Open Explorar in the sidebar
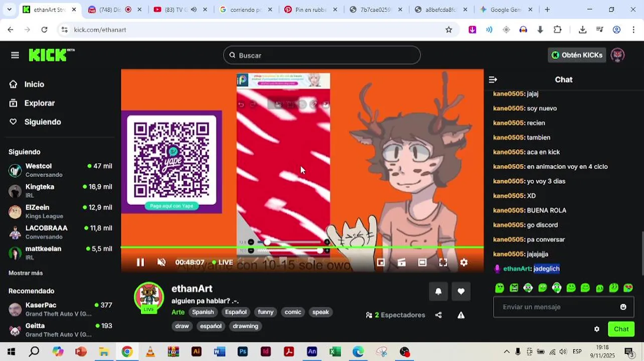 coord(39,103)
